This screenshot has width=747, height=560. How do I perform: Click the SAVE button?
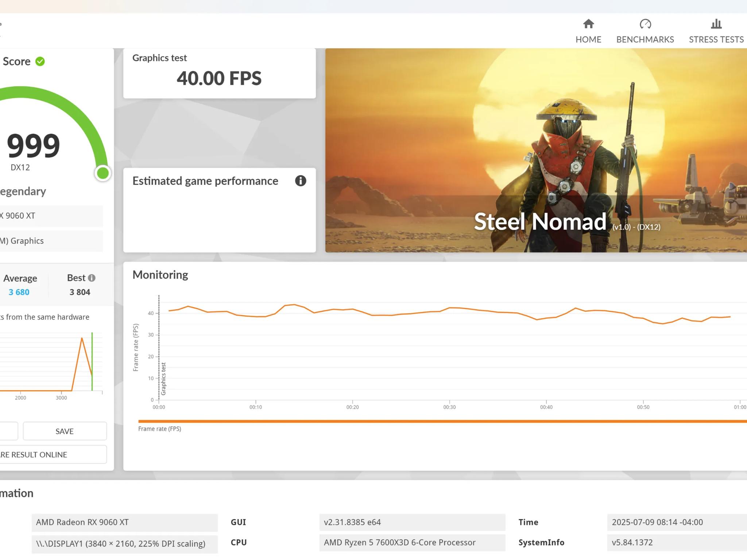(x=65, y=431)
